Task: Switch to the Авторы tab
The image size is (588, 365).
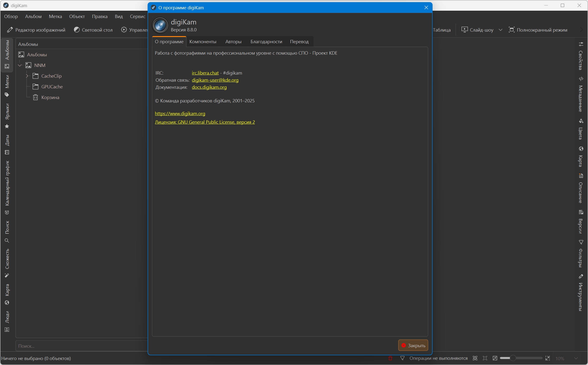Action: 233,42
